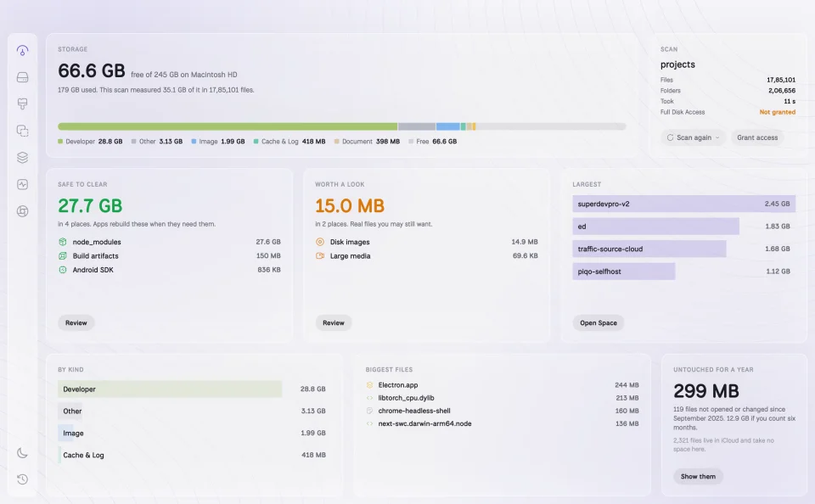
Task: Click the Developer green legend swatch
Action: pos(60,142)
